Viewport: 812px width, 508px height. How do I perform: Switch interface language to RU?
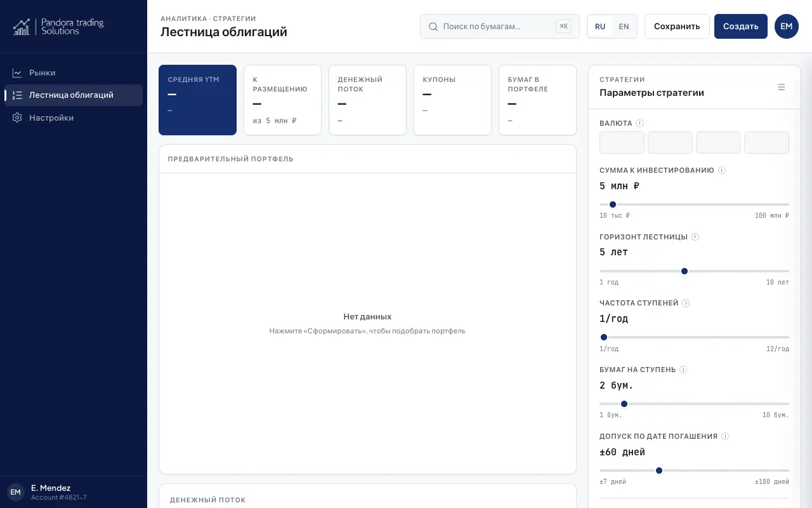coord(600,27)
